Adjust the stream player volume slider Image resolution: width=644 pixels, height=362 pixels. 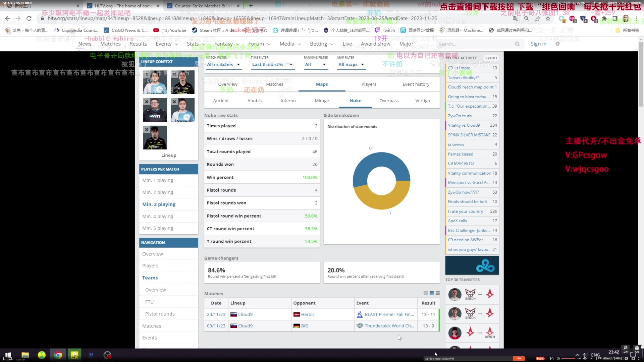pos(569,358)
